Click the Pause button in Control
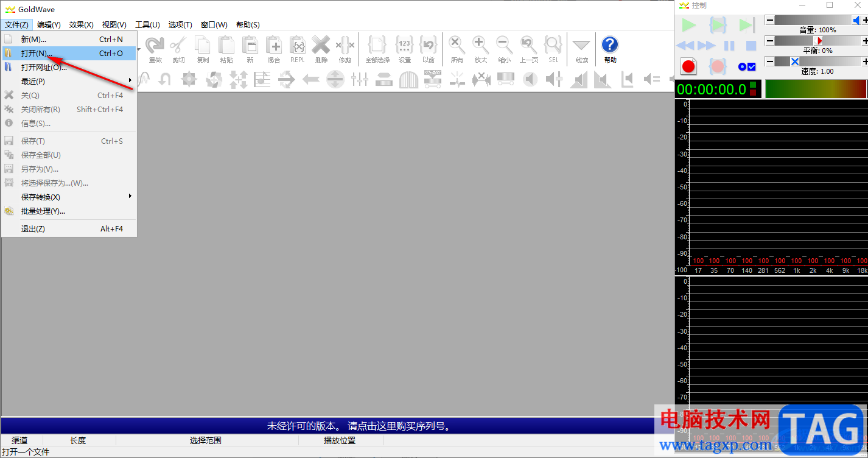This screenshot has width=868, height=458. click(x=729, y=46)
